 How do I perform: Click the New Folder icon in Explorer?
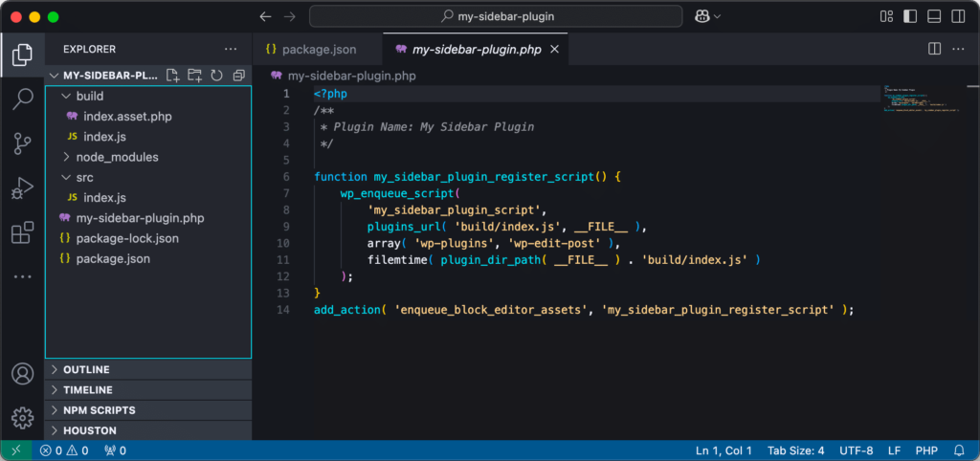[x=194, y=76]
